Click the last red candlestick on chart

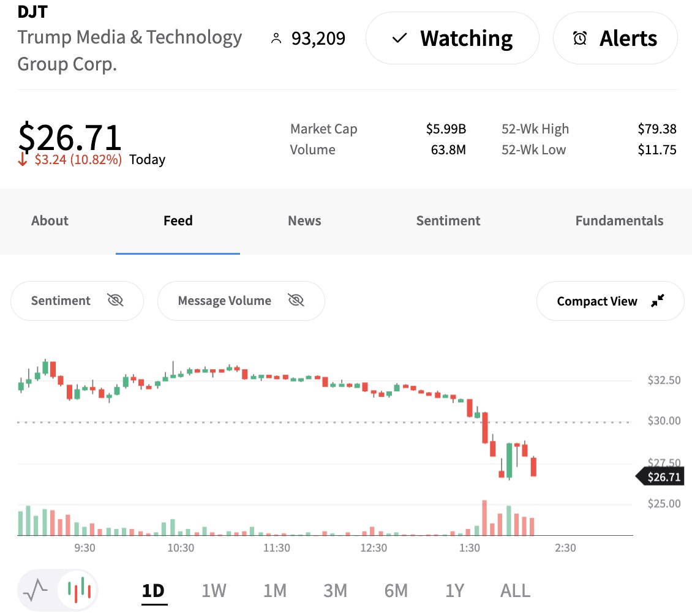coord(533,467)
